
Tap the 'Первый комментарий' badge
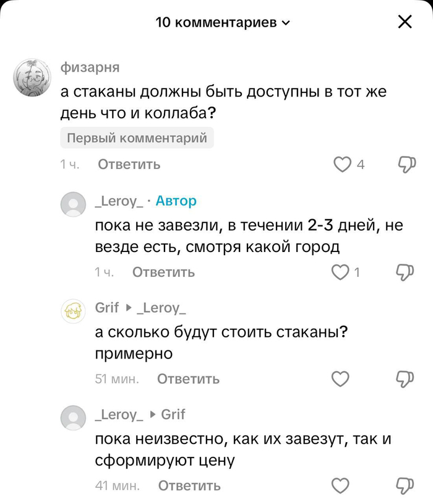[137, 138]
